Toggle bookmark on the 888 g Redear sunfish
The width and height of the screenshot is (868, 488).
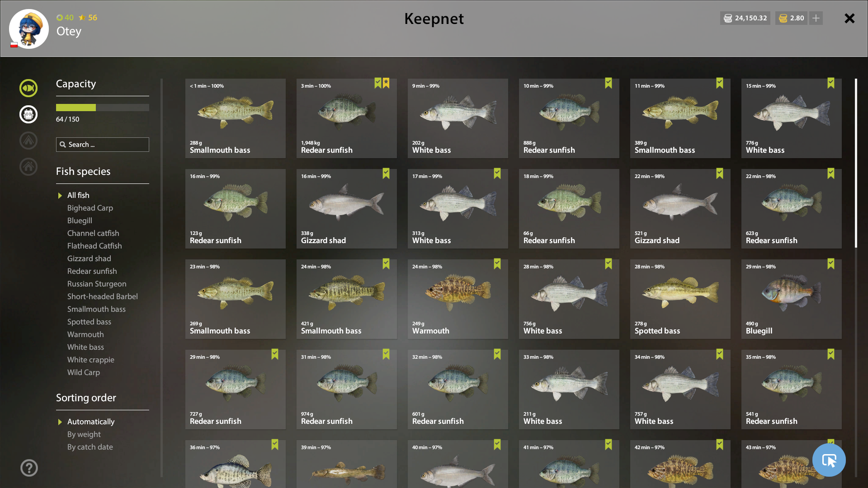[x=609, y=83]
